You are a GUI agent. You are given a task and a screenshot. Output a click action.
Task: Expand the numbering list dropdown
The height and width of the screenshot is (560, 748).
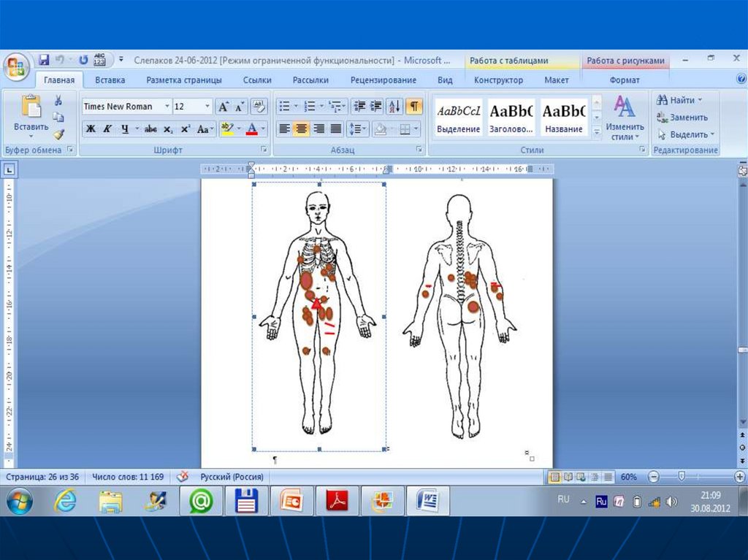coord(321,106)
